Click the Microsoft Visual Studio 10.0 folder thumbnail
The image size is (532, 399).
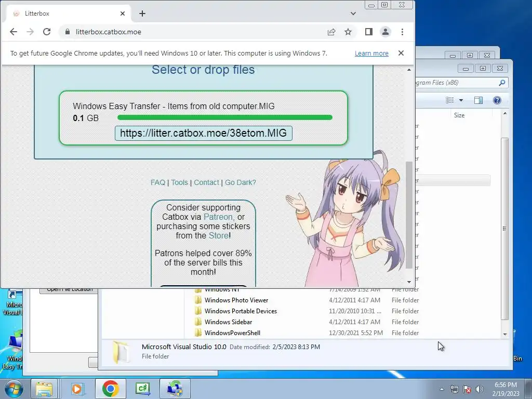[121, 352]
